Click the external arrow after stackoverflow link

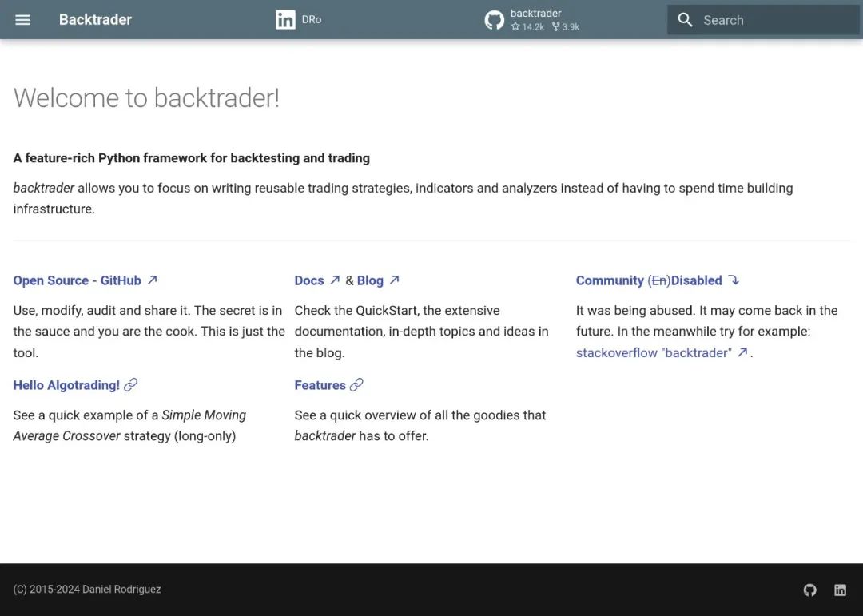[x=742, y=352]
